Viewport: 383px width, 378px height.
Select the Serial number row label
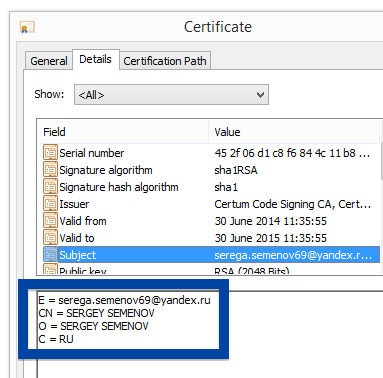click(92, 153)
